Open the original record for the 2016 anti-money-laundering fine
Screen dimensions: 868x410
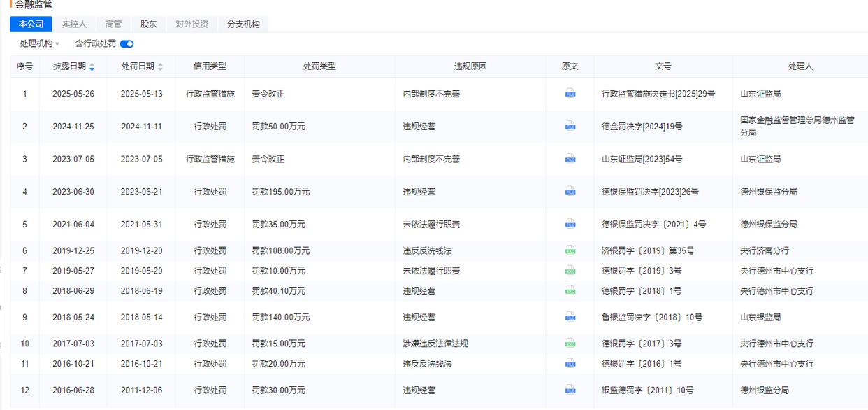click(x=570, y=363)
